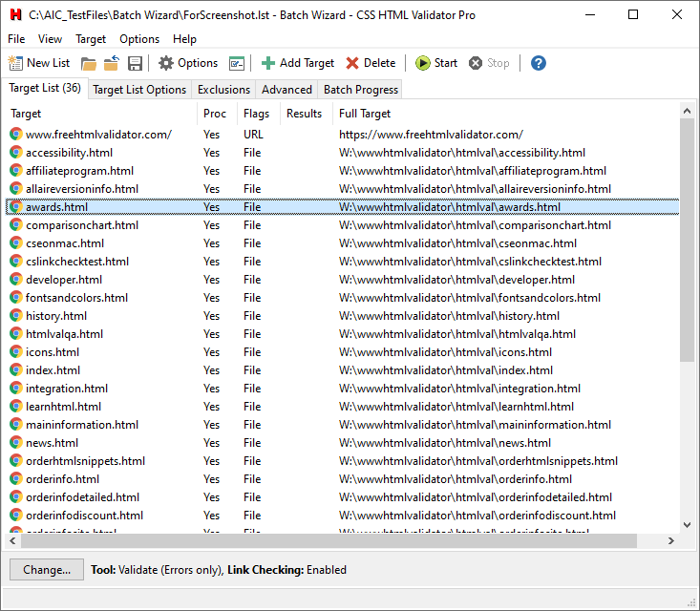This screenshot has width=700, height=611.
Task: Switch to the Exclusions tab
Action: click(223, 90)
